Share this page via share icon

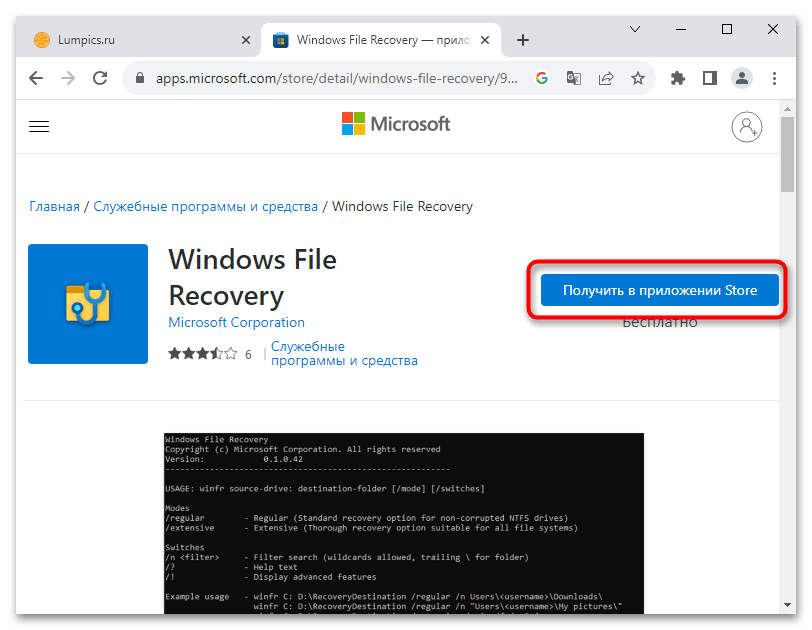(x=605, y=77)
